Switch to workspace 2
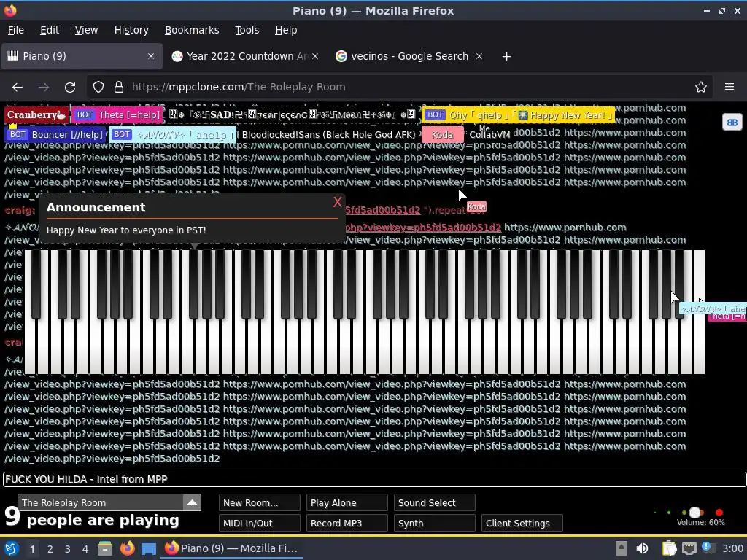 tap(50, 549)
